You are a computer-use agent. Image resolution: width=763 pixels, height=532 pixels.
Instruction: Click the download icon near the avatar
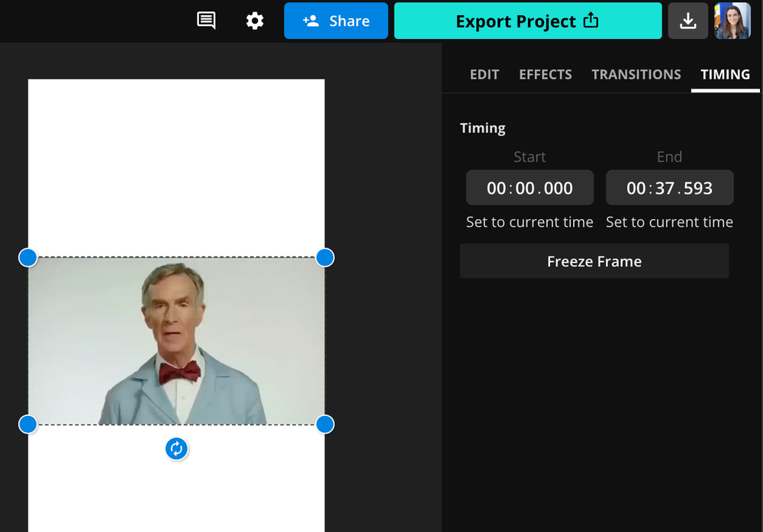688,21
